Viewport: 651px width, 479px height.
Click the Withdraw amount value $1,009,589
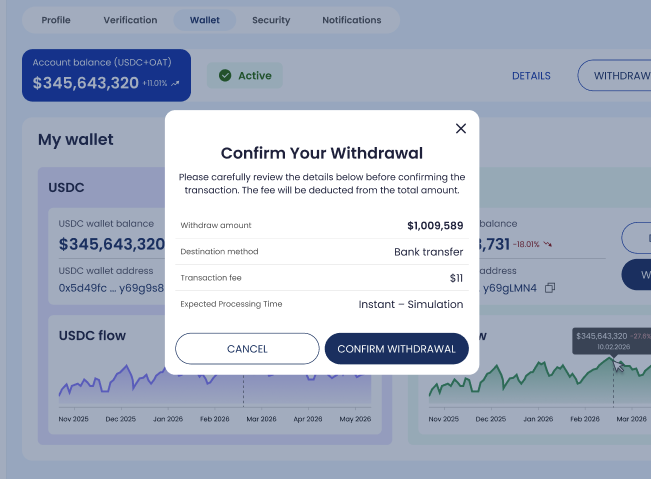click(x=434, y=225)
